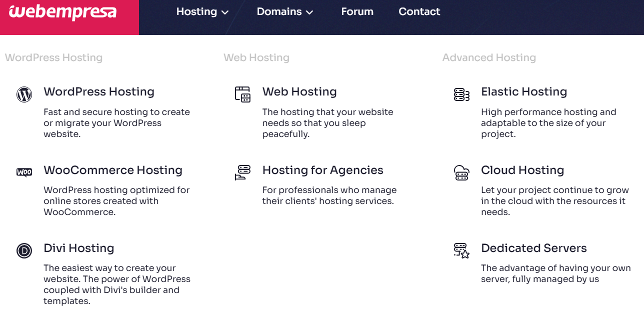Open the Cloud Hosting link

(x=522, y=170)
